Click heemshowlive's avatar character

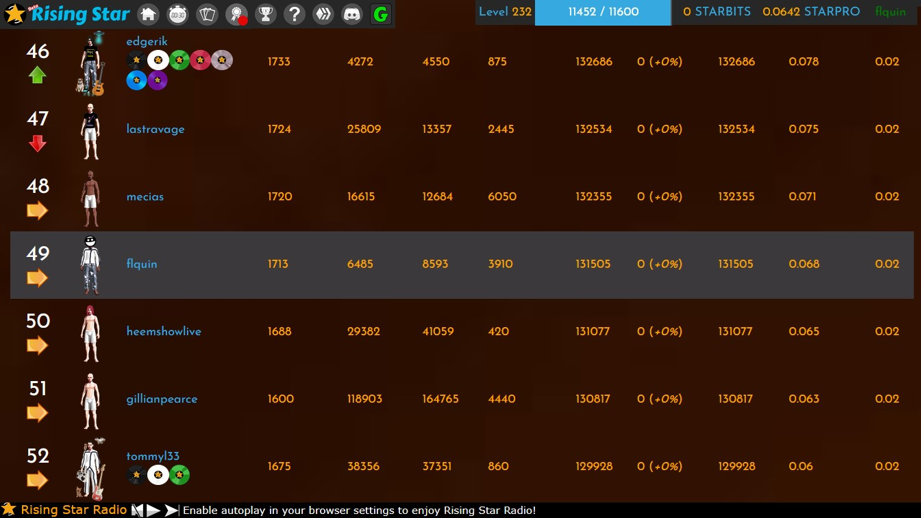point(90,334)
